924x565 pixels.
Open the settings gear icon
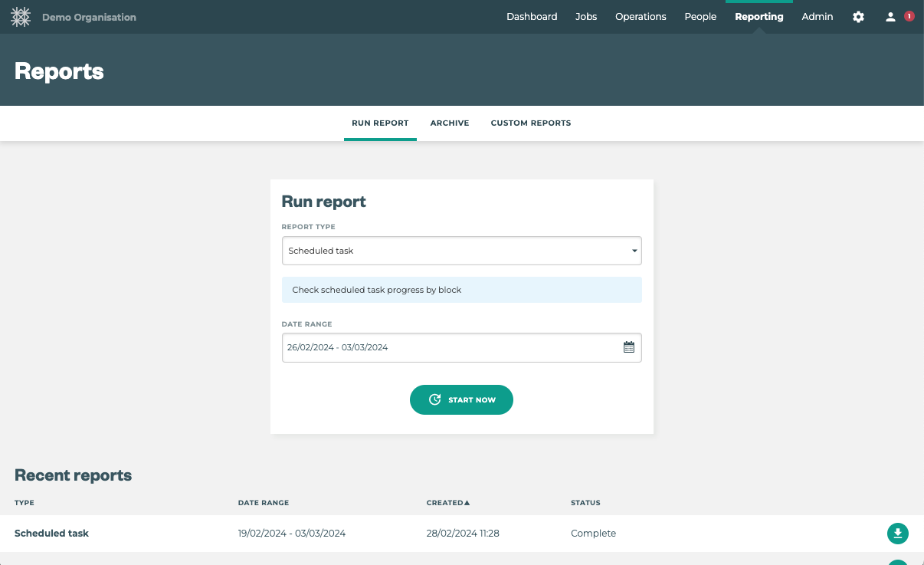point(858,17)
